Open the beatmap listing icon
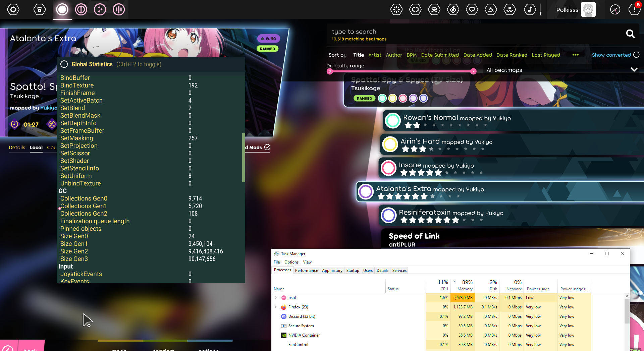Viewport: 644px width, 351px height. click(453, 9)
